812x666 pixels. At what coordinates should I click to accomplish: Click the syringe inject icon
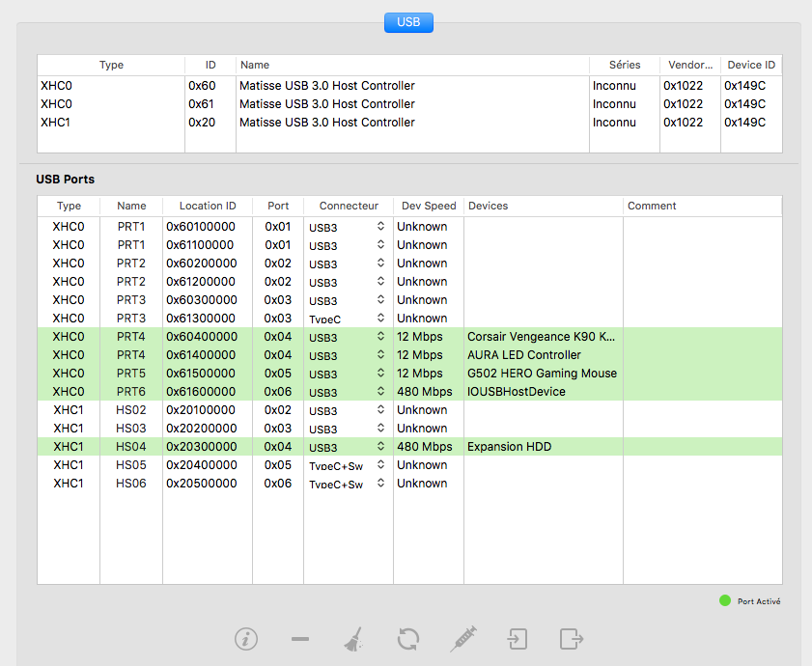pos(463,639)
